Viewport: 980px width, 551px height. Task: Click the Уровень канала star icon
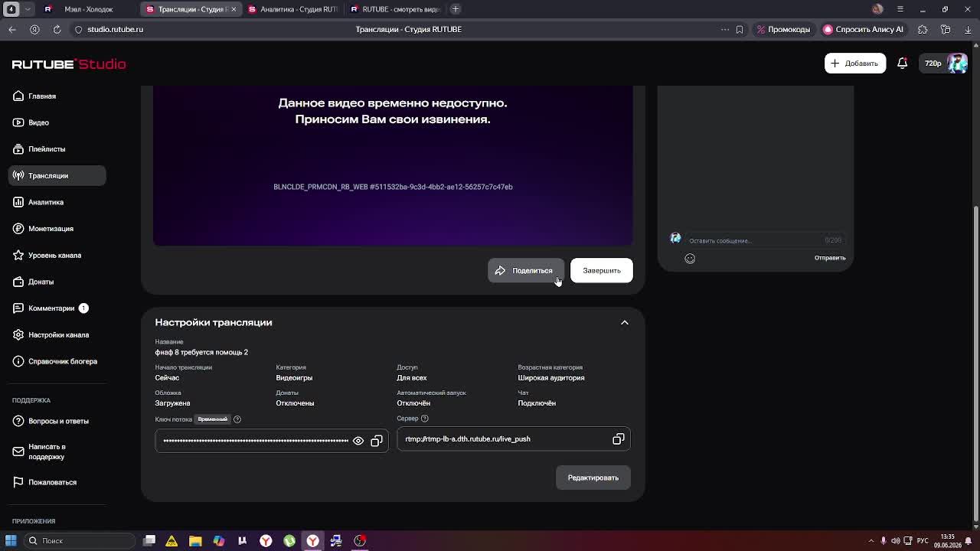(x=18, y=255)
